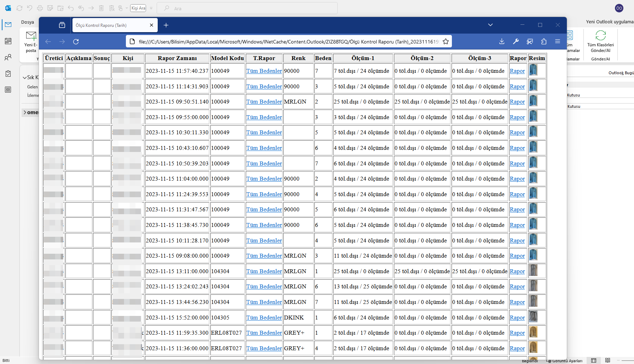Open Rapor link for 15:52:00.000 row

(517, 318)
